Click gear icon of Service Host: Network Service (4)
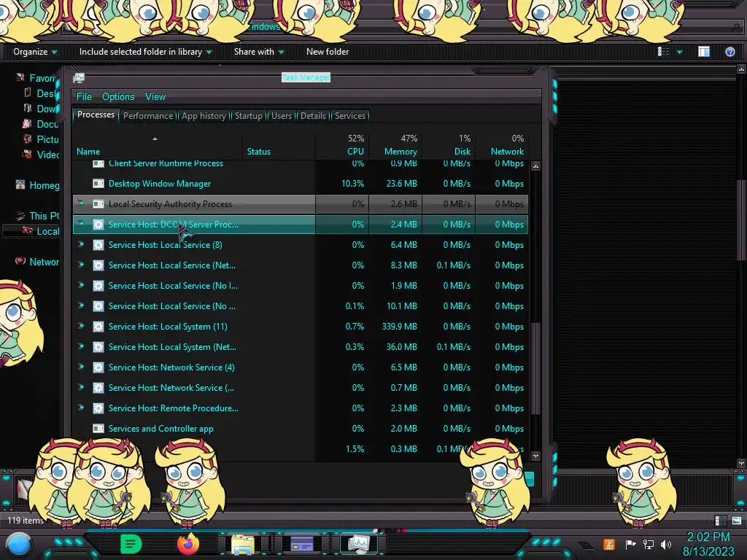The height and width of the screenshot is (560, 747). click(x=98, y=367)
